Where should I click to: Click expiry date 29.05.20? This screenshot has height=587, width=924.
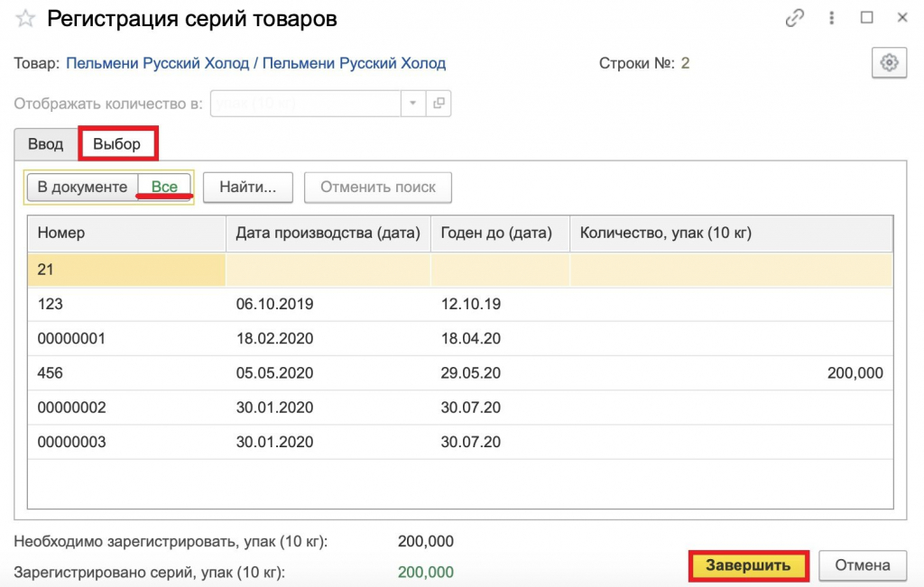click(471, 372)
